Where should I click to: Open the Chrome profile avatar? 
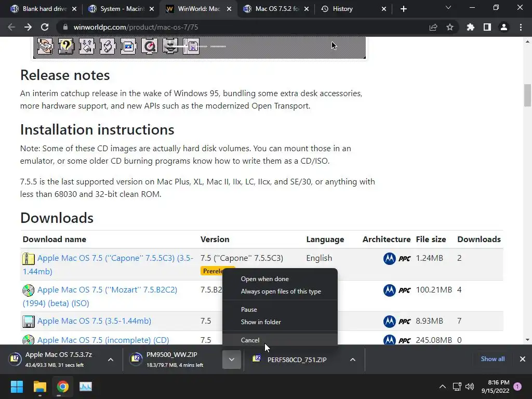click(504, 27)
